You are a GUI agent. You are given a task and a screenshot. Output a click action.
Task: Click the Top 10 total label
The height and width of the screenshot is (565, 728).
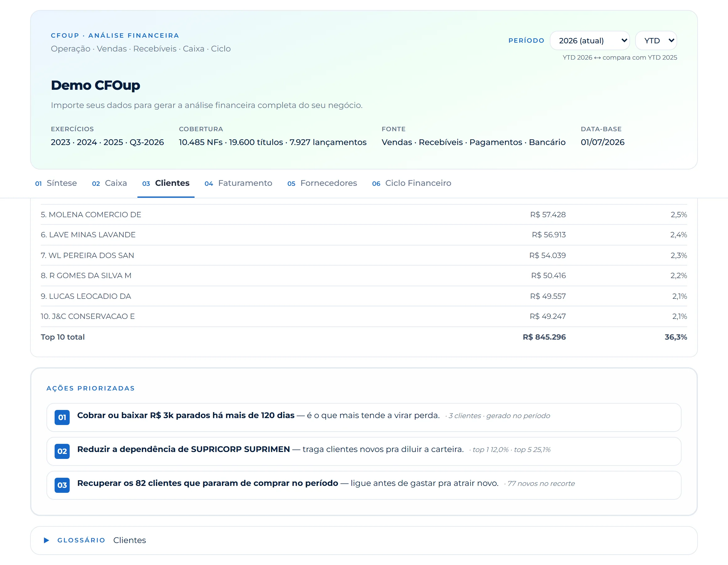63,337
